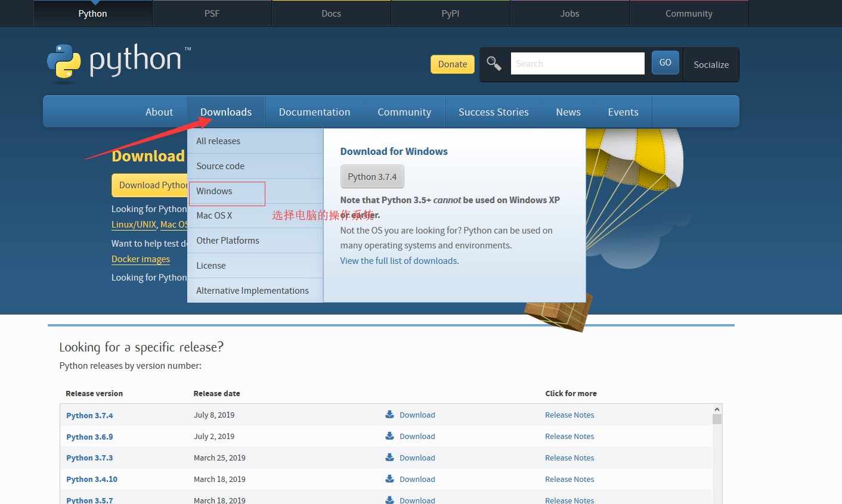Click the yellow Download Python button
Screen dimensions: 842x504
tap(150, 185)
